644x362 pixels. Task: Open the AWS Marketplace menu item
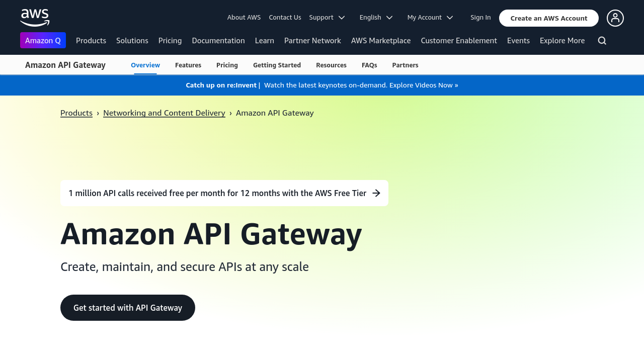point(381,41)
